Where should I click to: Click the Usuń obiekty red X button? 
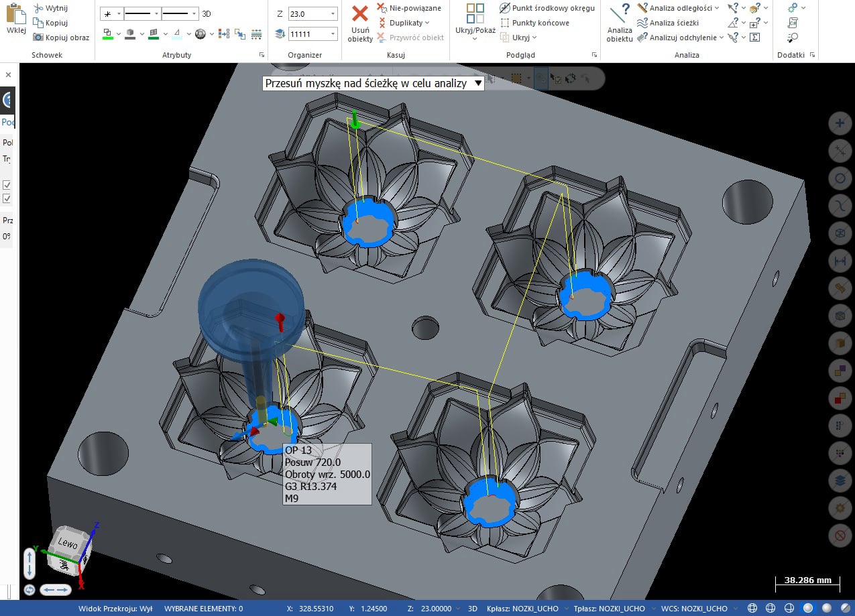click(x=360, y=15)
